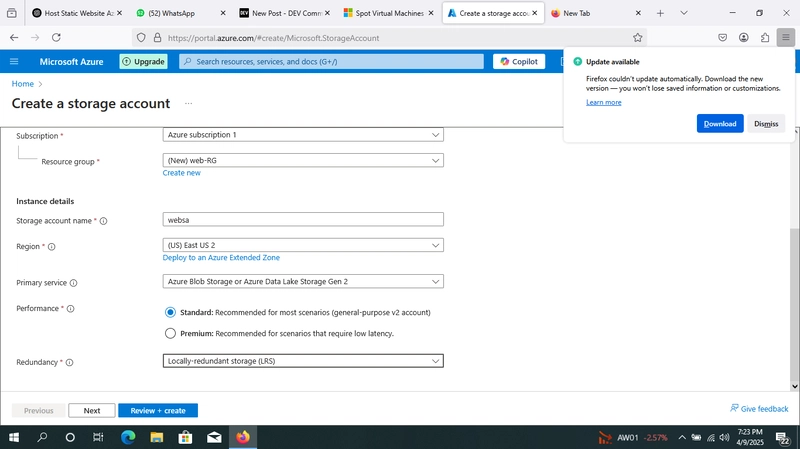Show hidden system tray icons
800x449 pixels.
[682, 437]
